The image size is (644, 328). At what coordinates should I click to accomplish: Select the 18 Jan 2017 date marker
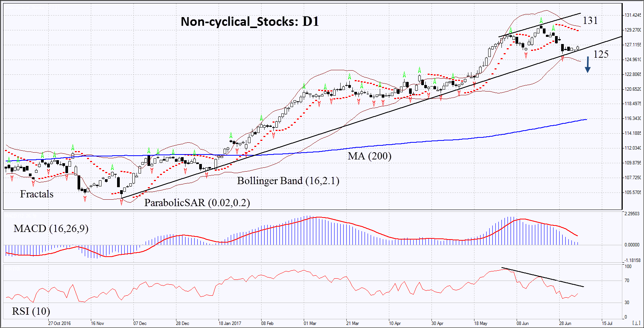pos(230,323)
